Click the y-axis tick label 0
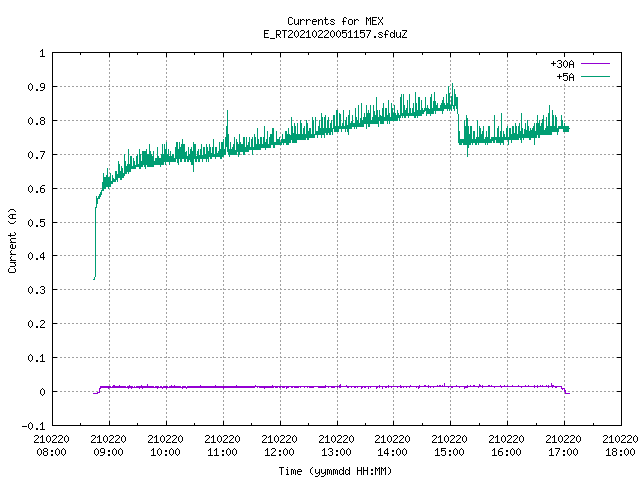 click(x=42, y=392)
